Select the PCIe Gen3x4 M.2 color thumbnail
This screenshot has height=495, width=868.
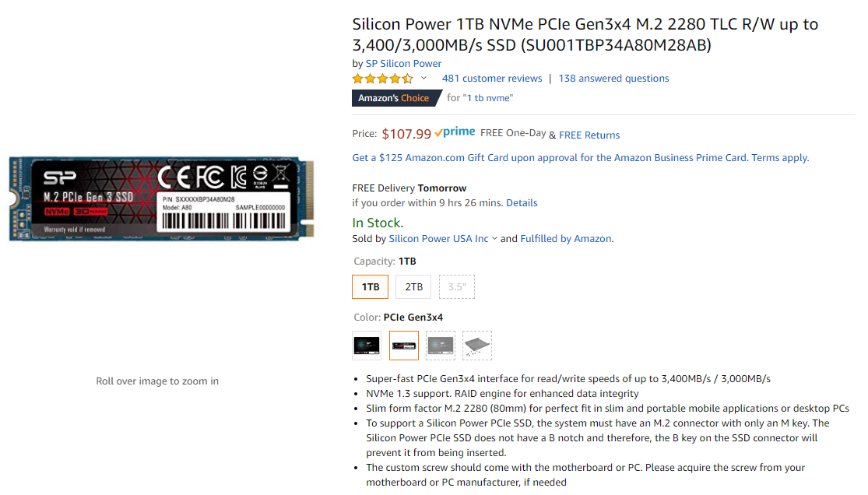coord(403,346)
